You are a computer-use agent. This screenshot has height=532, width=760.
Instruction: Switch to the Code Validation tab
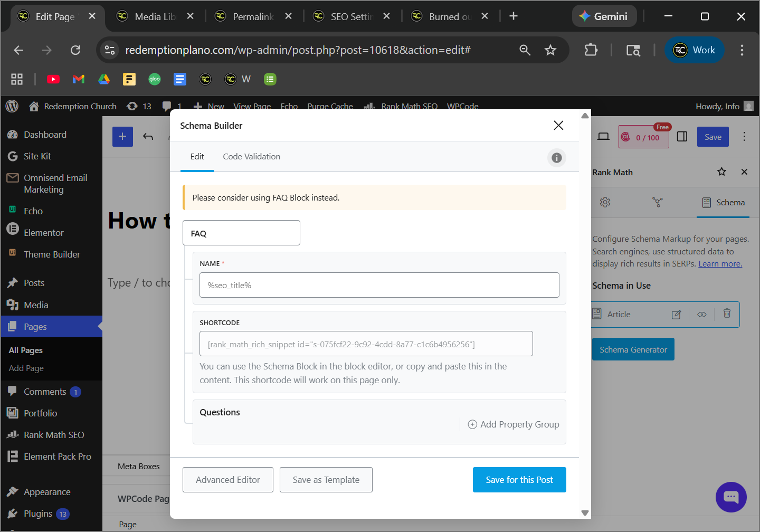point(251,157)
